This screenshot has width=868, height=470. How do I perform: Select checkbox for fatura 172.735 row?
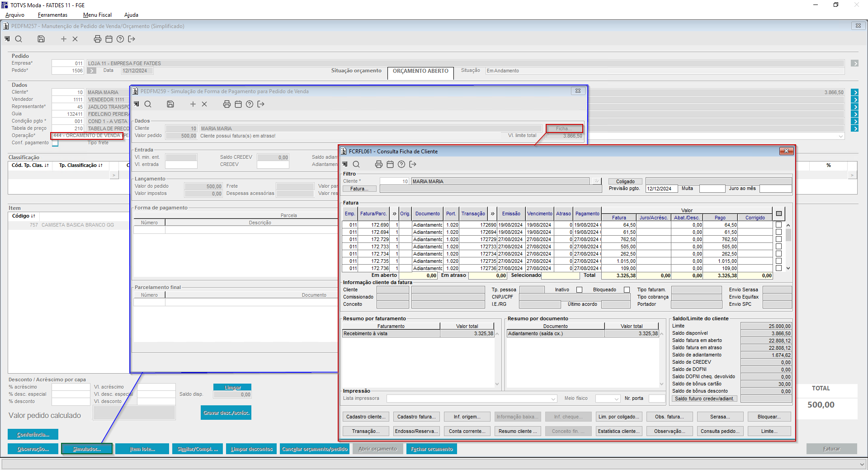[778, 261]
